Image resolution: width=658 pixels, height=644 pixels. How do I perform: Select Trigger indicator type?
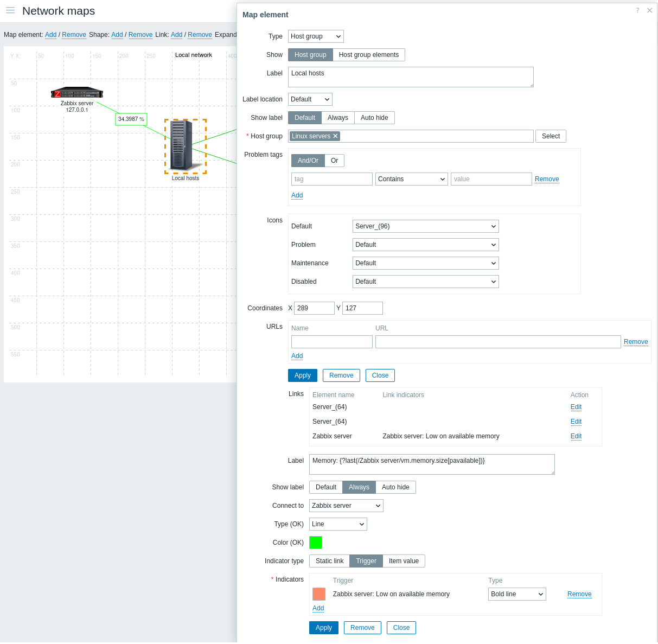click(x=366, y=561)
